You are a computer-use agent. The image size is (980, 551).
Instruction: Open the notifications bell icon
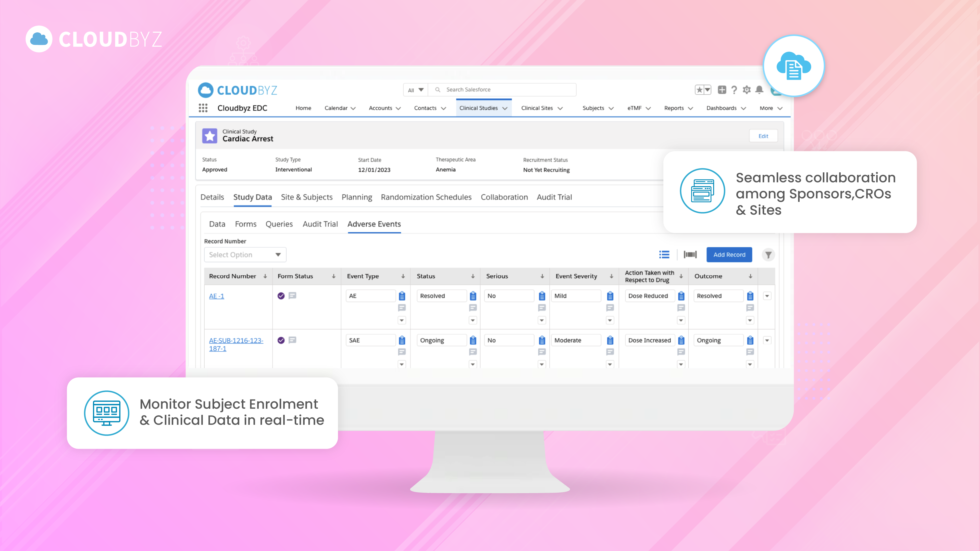click(759, 90)
